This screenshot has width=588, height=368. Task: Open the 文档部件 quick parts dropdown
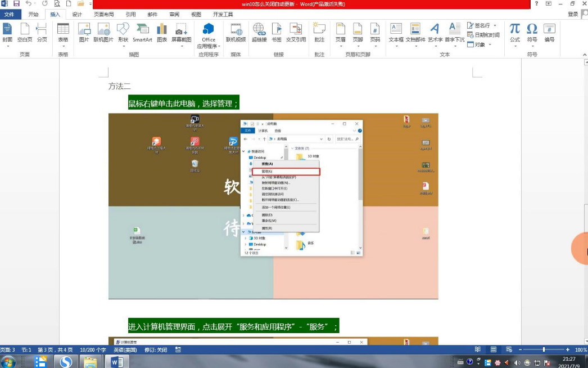[415, 34]
